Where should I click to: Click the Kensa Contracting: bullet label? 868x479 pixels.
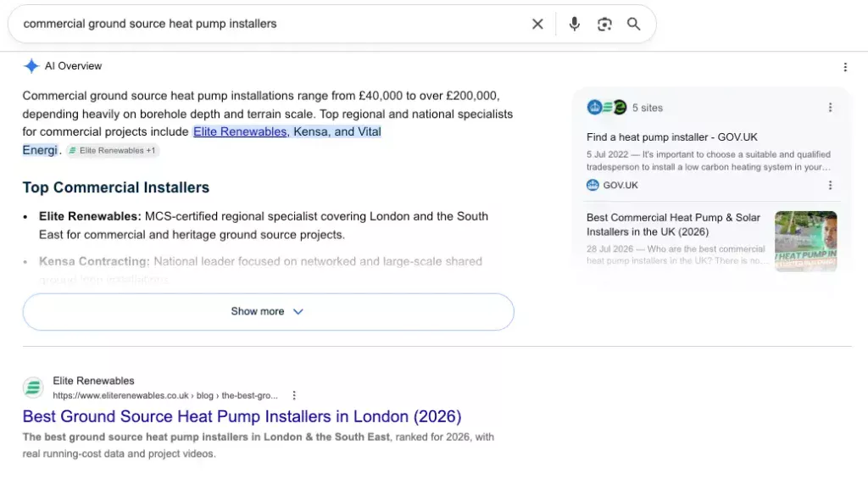[x=94, y=261]
